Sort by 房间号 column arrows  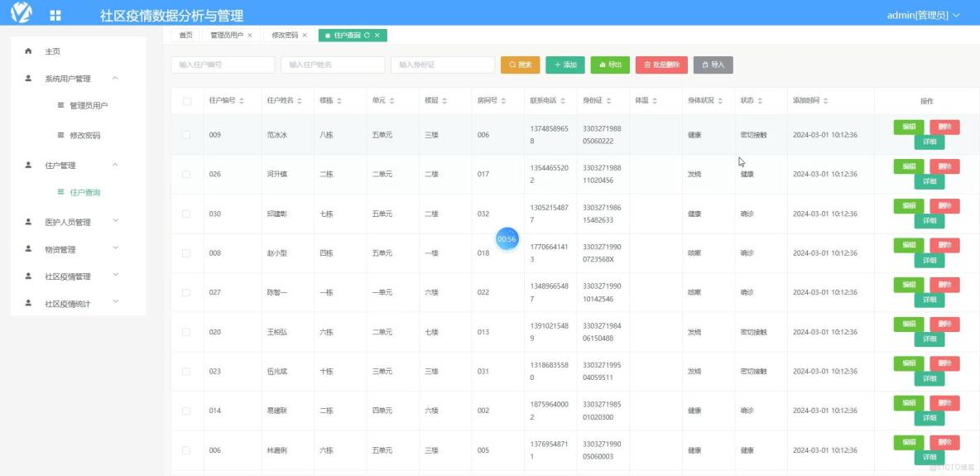[503, 101]
